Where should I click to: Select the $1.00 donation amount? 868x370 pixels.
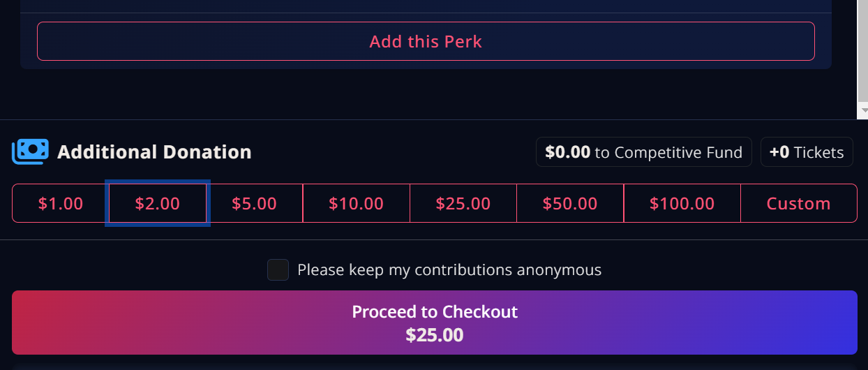click(61, 203)
